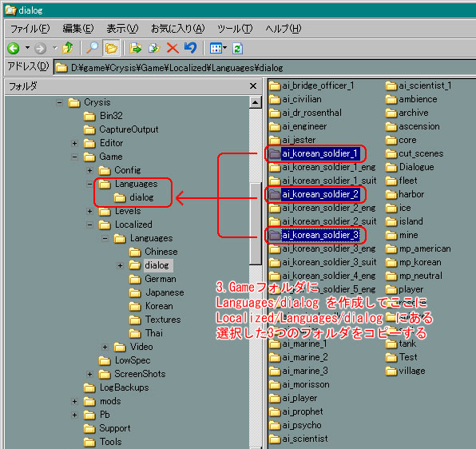Select CaptureOutput folder in tree
The width and height of the screenshot is (476, 449).
pos(121,129)
